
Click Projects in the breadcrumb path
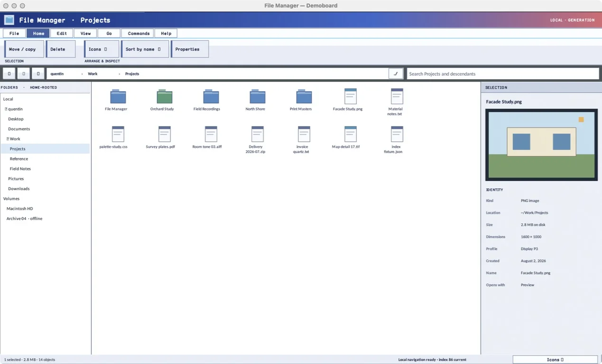click(x=132, y=74)
